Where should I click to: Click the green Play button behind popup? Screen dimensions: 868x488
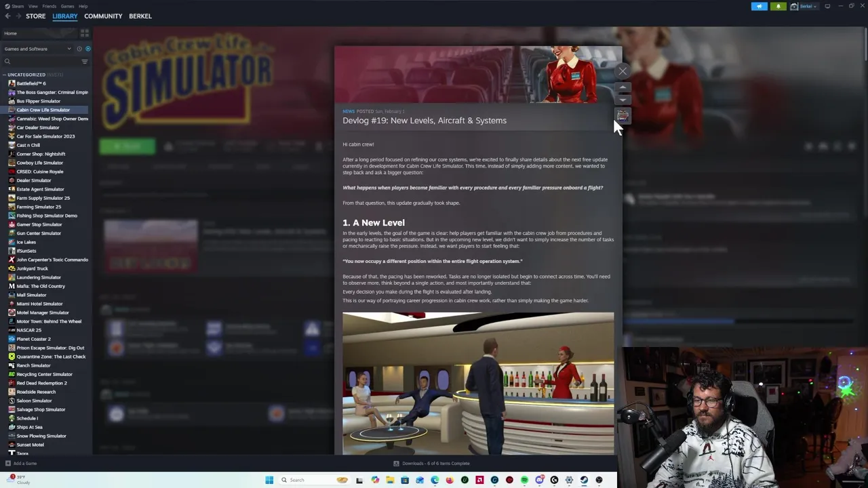click(127, 146)
